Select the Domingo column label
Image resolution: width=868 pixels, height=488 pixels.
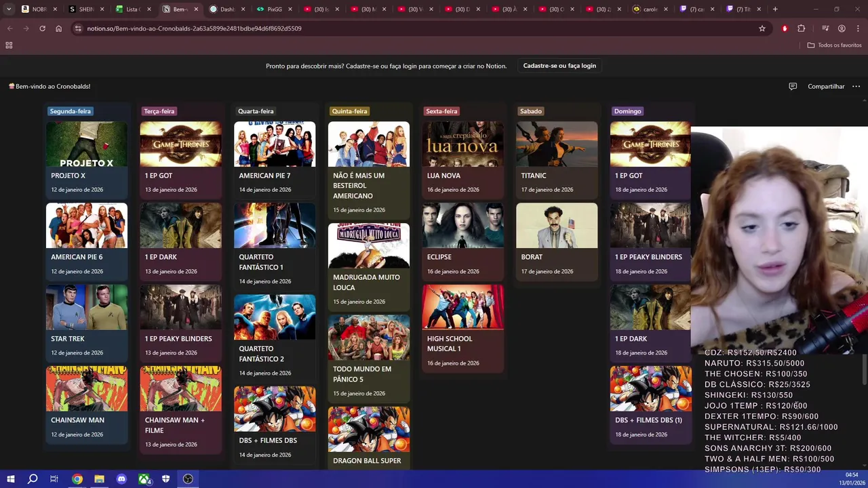pyautogui.click(x=627, y=111)
